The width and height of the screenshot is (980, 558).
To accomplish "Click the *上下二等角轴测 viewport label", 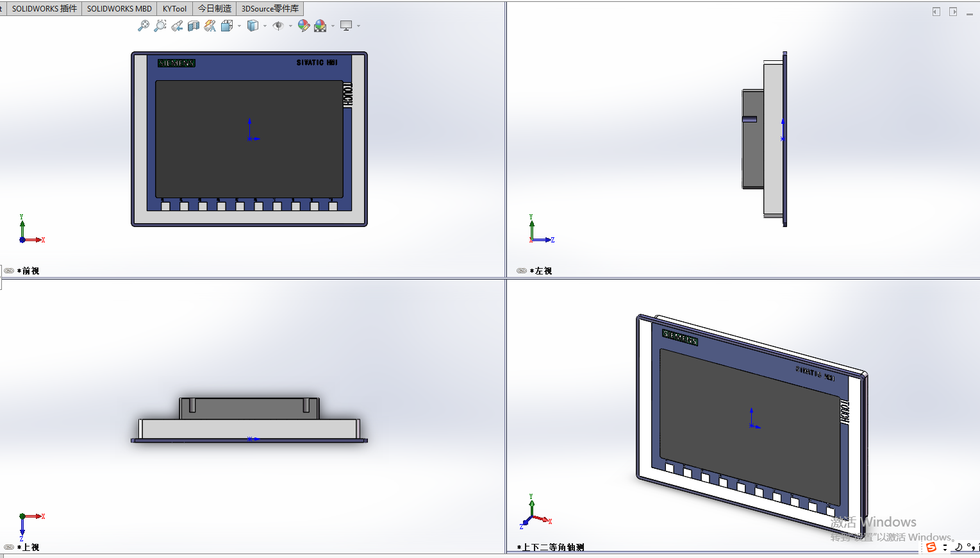I will point(551,547).
